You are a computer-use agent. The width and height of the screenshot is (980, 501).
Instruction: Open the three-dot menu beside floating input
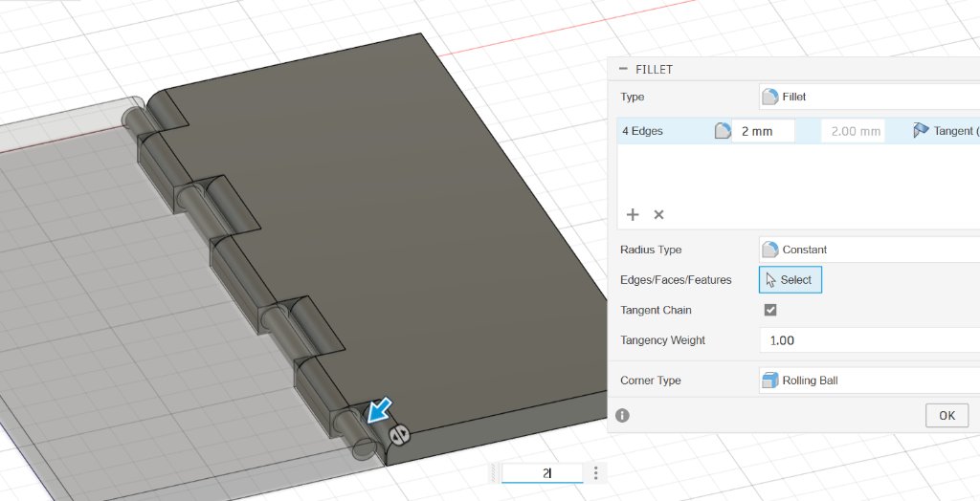595,473
